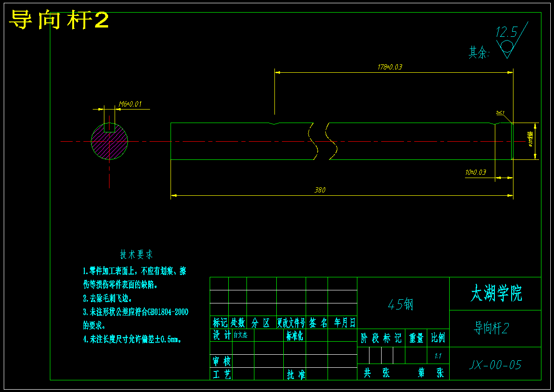Select the M6±0.01 dimension label
The width and height of the screenshot is (554, 392).
(130, 104)
